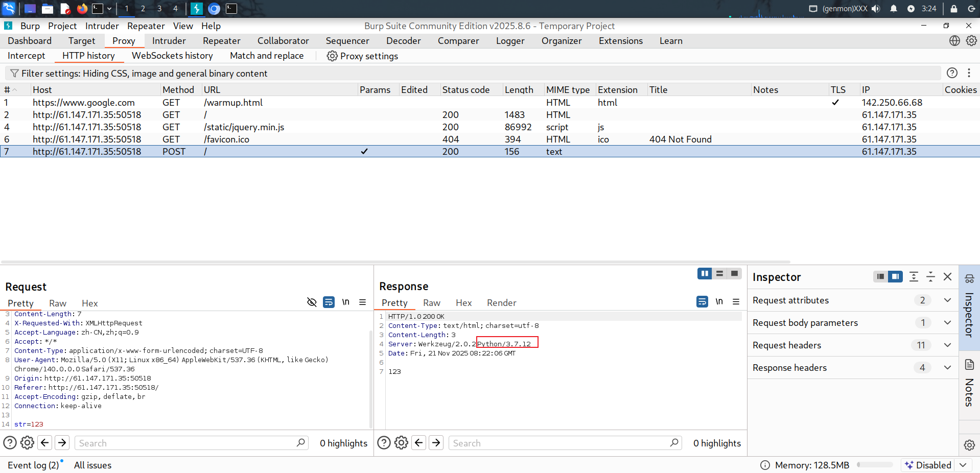Go to next match in Request
This screenshot has width=980, height=473.
tap(62, 443)
